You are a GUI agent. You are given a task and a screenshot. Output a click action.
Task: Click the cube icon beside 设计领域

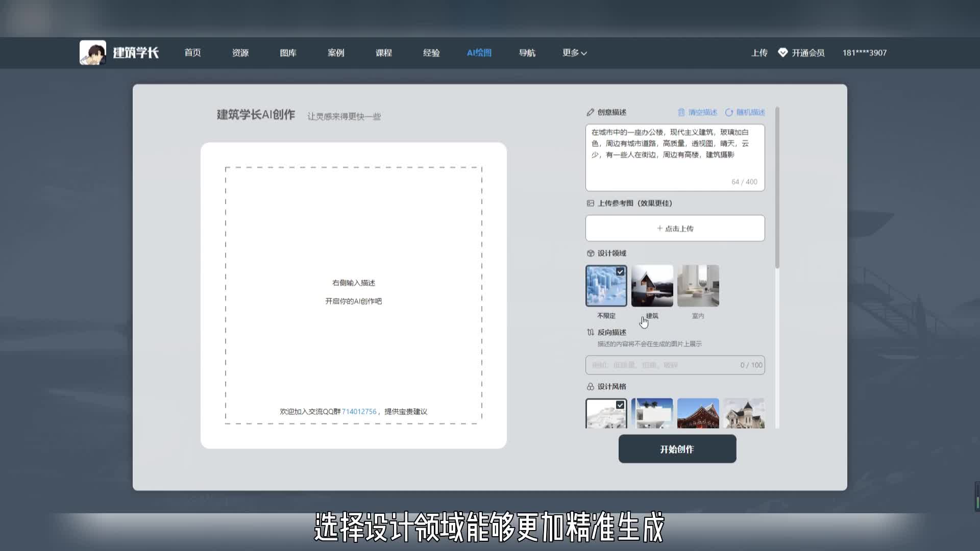click(x=590, y=253)
